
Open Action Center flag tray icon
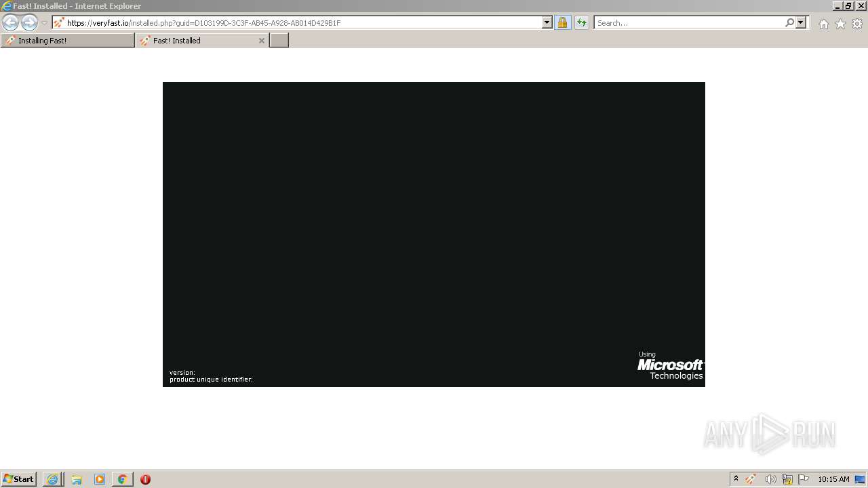point(804,479)
